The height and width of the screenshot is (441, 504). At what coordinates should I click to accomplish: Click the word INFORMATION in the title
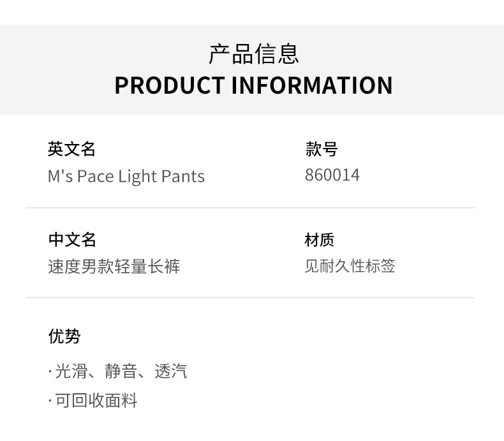(x=311, y=85)
